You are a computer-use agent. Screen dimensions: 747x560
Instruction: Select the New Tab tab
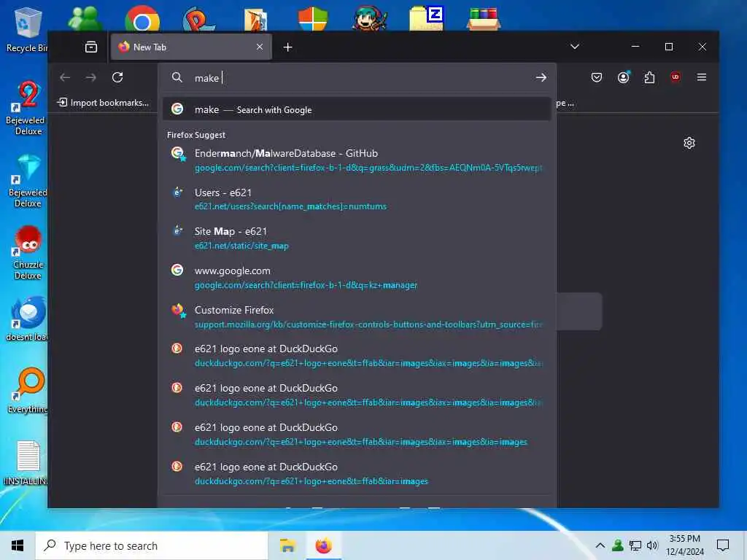191,47
